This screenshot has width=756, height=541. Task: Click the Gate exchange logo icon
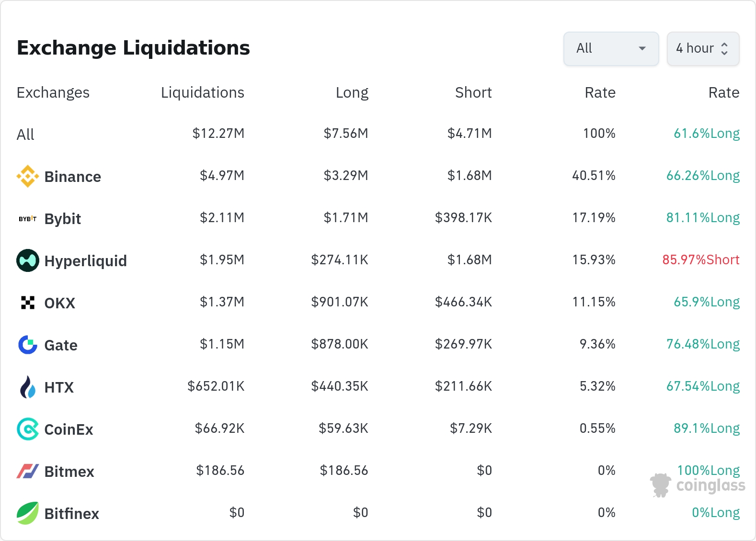28,345
